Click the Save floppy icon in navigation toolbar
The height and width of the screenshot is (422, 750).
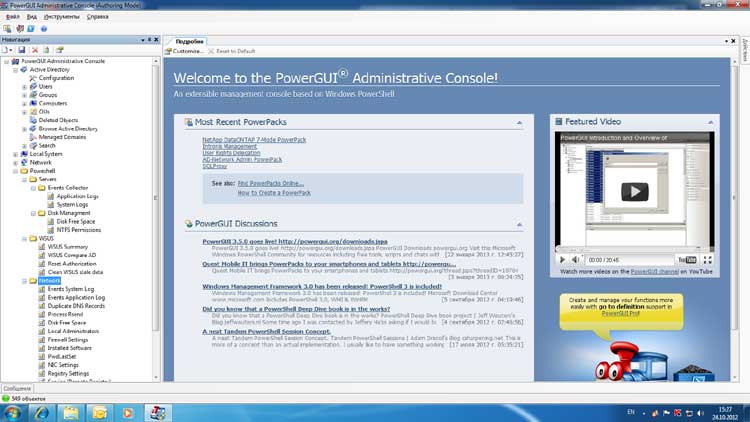(x=22, y=50)
